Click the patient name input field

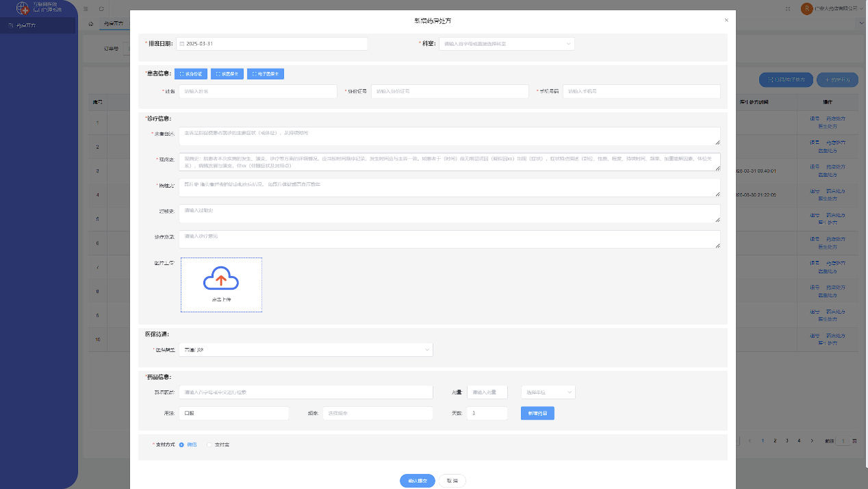(257, 91)
